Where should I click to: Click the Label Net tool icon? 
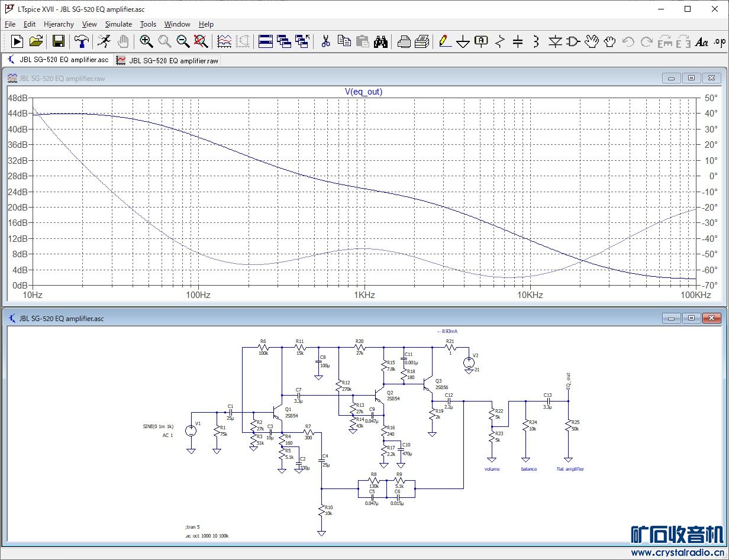tap(482, 41)
